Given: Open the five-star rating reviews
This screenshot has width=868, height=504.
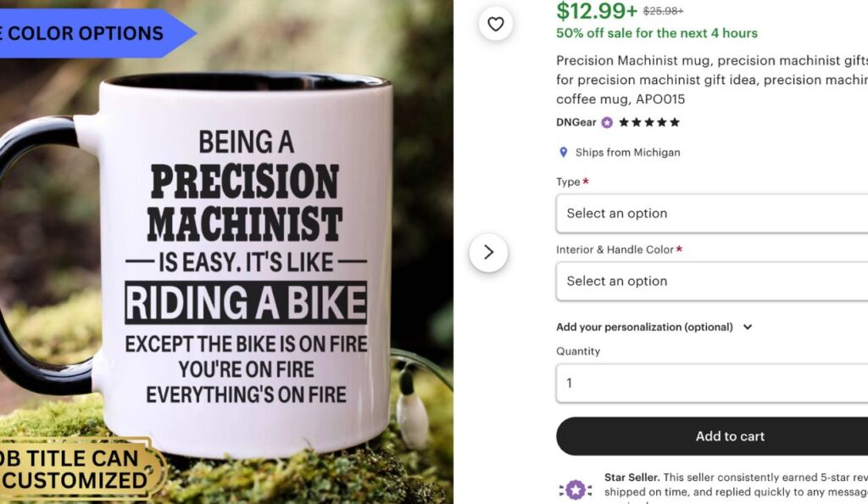Looking at the screenshot, I should click(x=649, y=122).
